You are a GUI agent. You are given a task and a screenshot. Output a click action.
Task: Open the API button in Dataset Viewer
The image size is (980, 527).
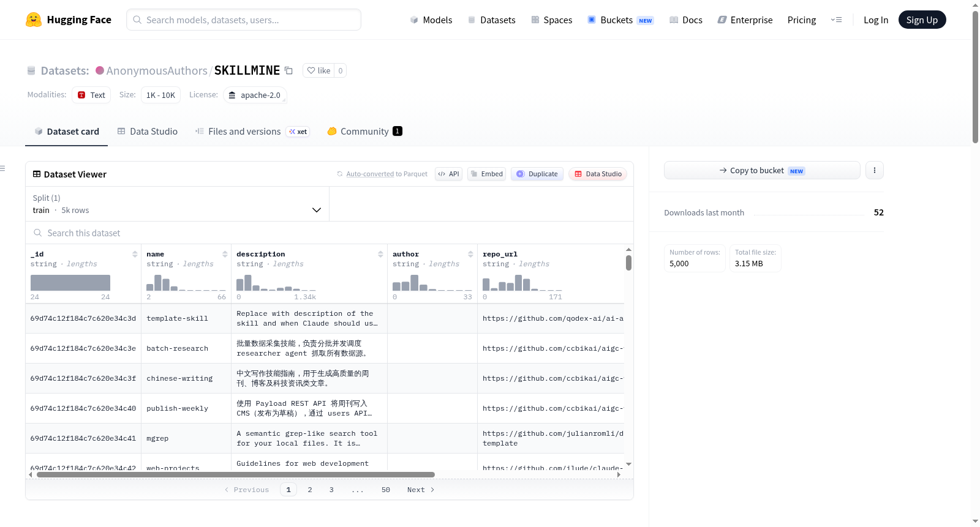pos(448,174)
